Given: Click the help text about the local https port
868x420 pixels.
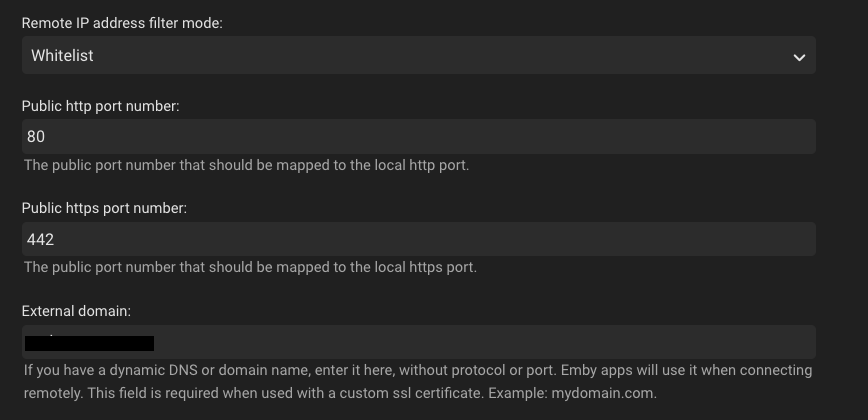Looking at the screenshot, I should click(x=250, y=267).
